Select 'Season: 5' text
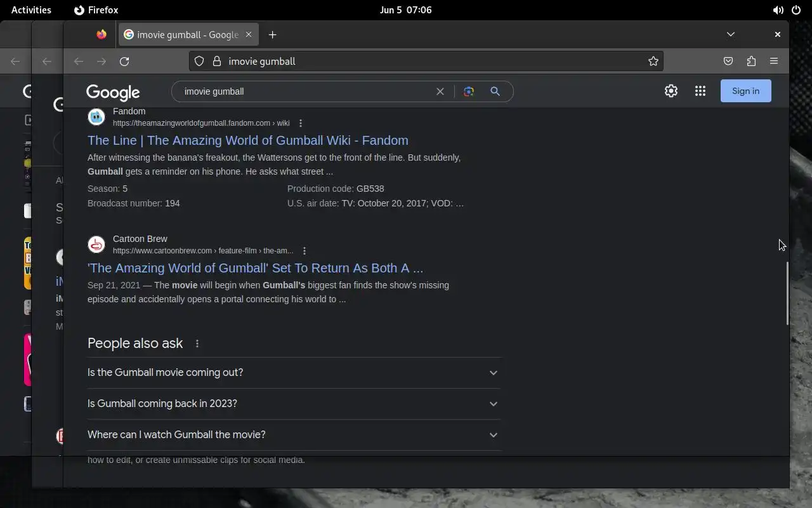Image resolution: width=812 pixels, height=508 pixels. (107, 189)
